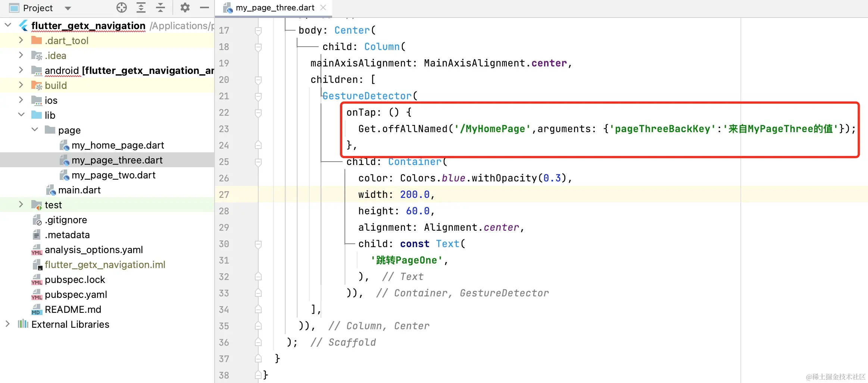The width and height of the screenshot is (868, 383).
Task: Click the my_page_two.dart file icon
Action: point(64,175)
